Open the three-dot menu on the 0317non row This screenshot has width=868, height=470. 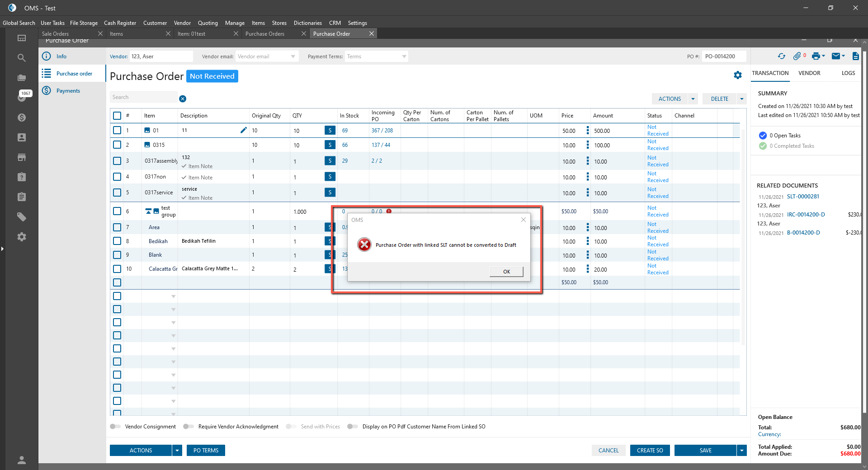(588, 177)
